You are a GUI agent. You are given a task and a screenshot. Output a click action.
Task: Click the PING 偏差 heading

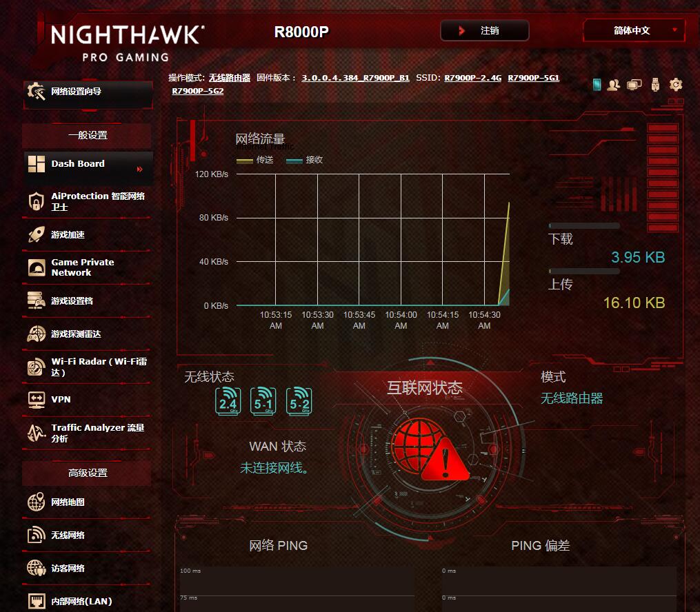(x=540, y=545)
